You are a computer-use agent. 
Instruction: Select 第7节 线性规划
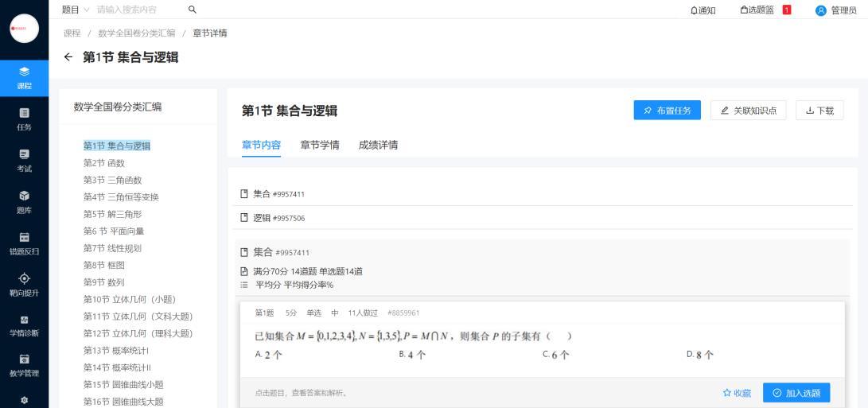click(112, 249)
